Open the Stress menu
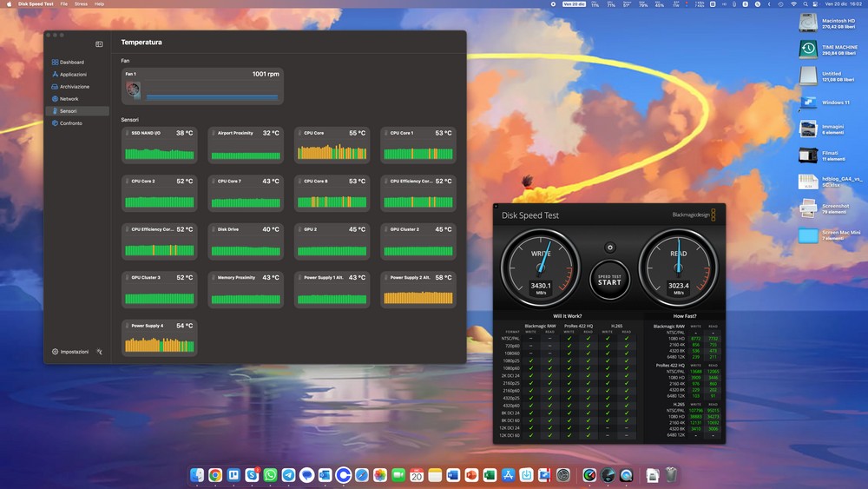Viewport: 868px width, 489px height. tap(81, 4)
